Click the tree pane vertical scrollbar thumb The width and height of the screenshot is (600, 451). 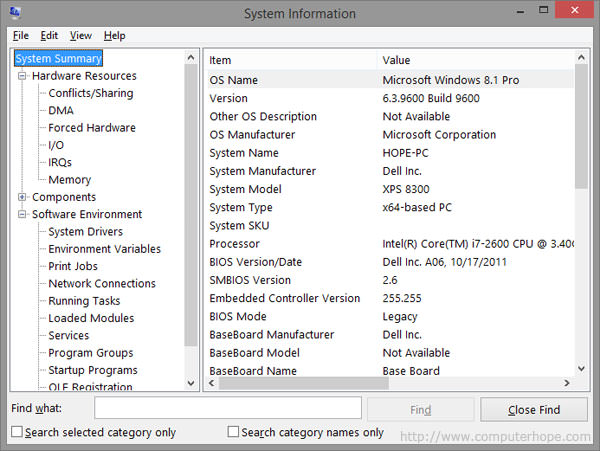click(x=191, y=205)
